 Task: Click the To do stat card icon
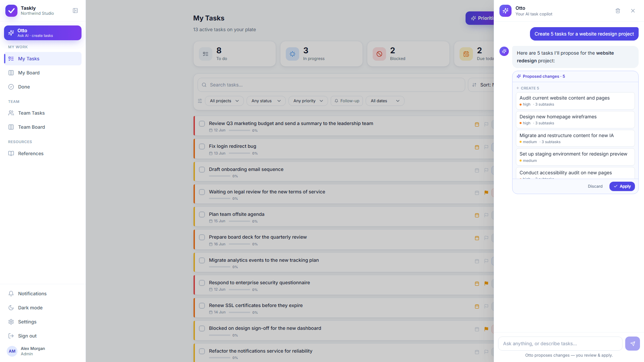206,54
